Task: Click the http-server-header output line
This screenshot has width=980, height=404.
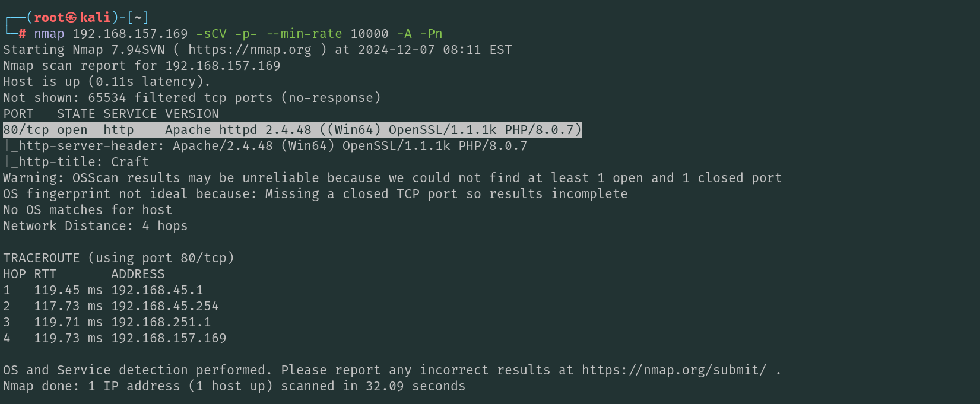Action: click(x=265, y=146)
